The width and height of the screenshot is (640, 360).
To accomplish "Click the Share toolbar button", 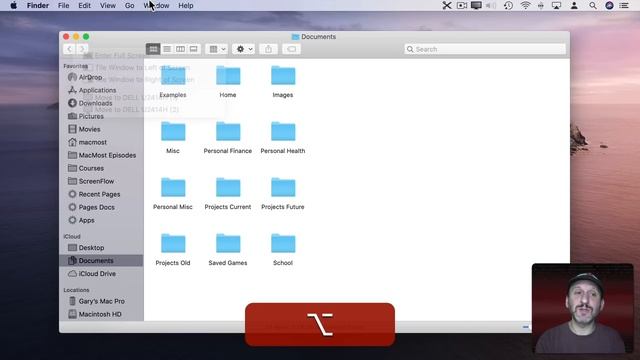I will [x=268, y=49].
